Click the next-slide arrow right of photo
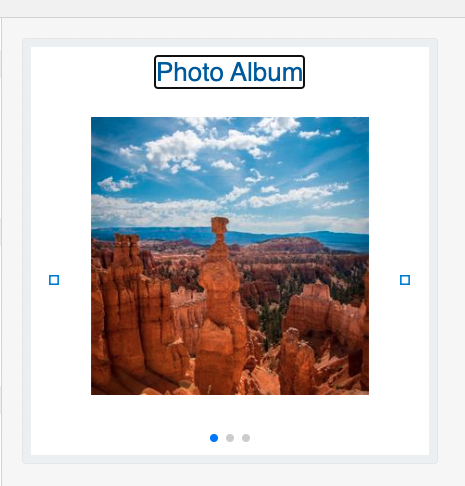This screenshot has width=465, height=486. 405,280
